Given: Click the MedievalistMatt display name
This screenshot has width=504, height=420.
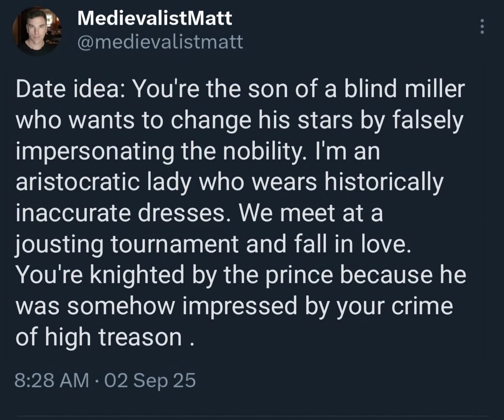Looking at the screenshot, I should pyautogui.click(x=155, y=19).
